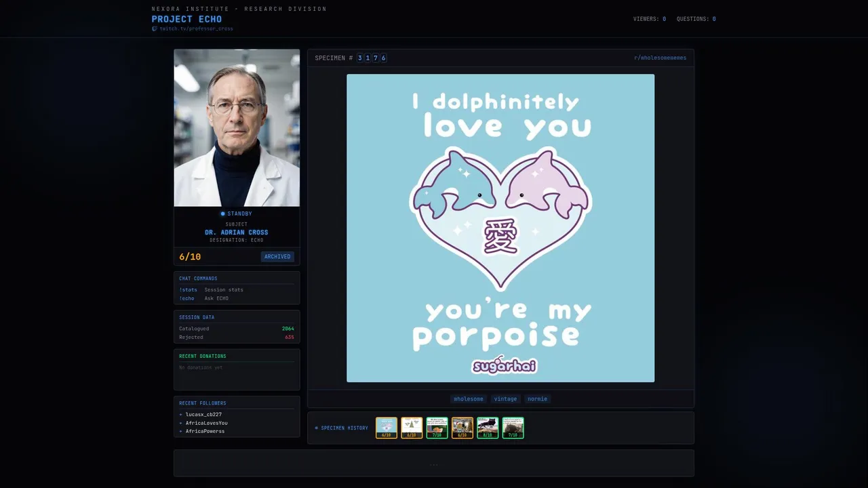Click the PROJECT ECHO title

pyautogui.click(x=186, y=19)
